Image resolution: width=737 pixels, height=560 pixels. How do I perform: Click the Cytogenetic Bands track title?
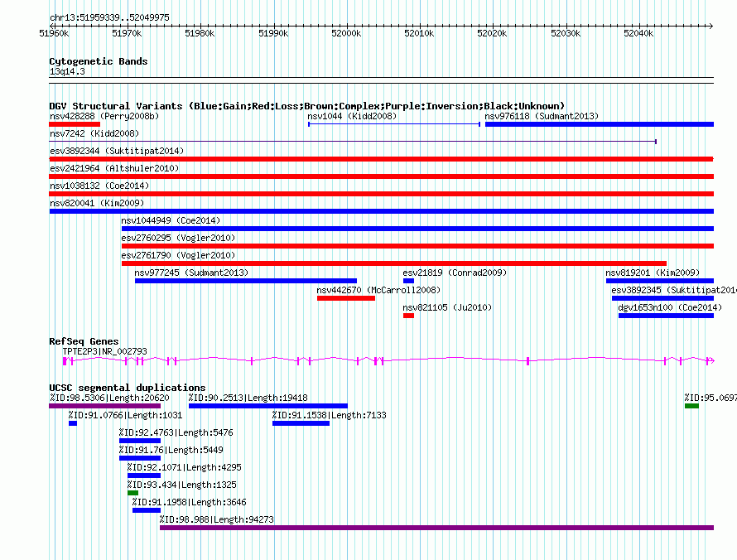coord(99,61)
